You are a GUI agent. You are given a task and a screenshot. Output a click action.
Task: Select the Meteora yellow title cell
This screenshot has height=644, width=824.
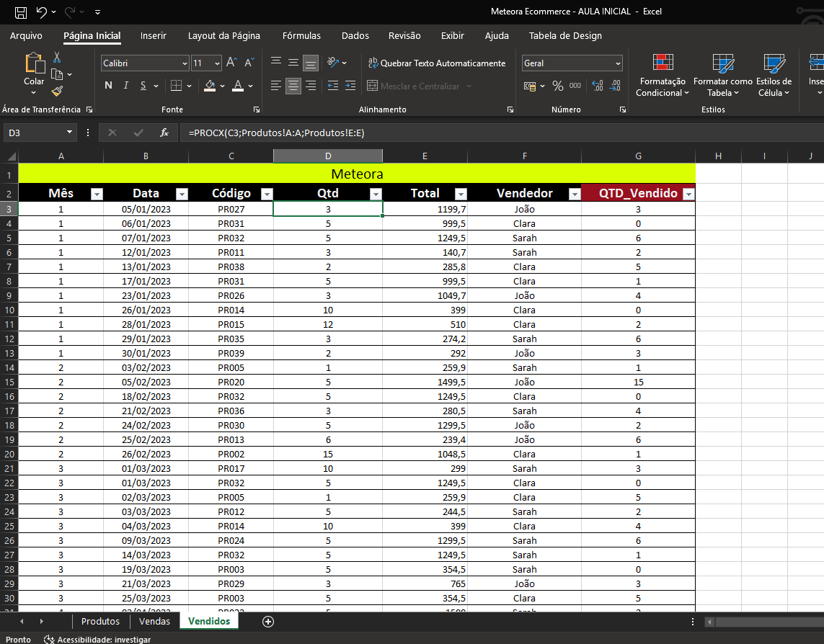click(357, 174)
